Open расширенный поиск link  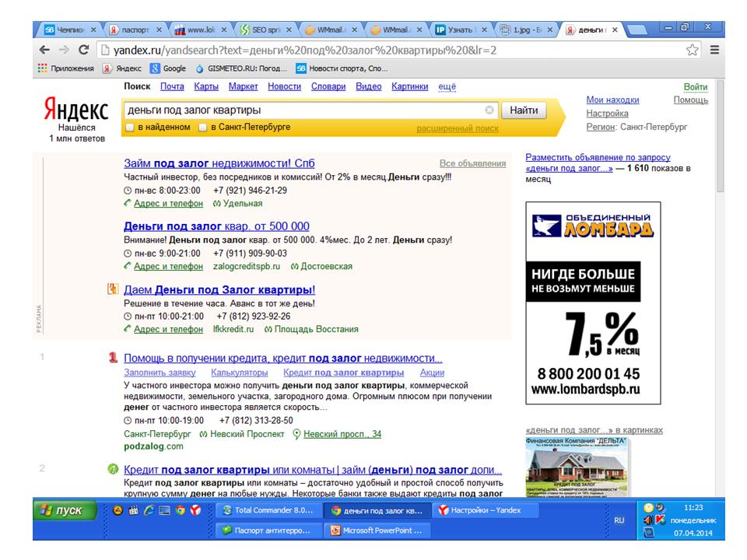point(458,128)
